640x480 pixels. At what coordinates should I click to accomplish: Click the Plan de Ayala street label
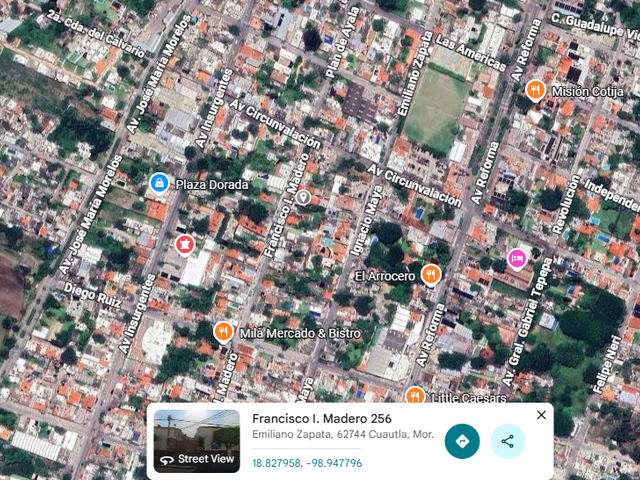pyautogui.click(x=342, y=42)
